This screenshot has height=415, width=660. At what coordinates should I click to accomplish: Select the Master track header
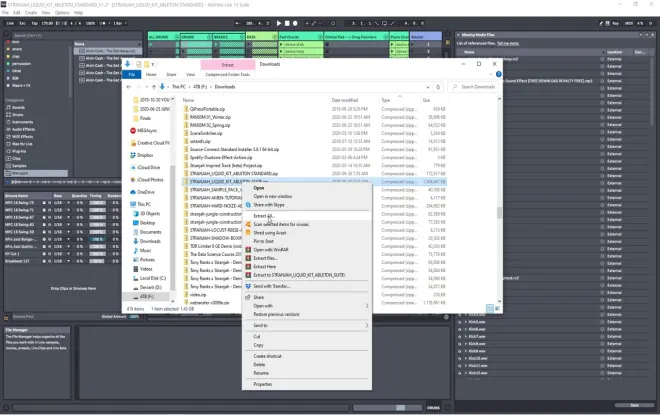(425, 37)
